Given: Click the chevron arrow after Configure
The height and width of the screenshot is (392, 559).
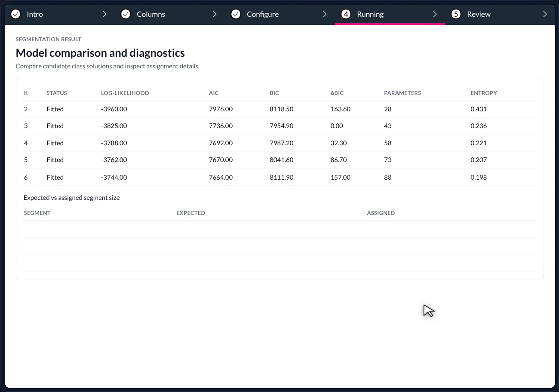Looking at the screenshot, I should (x=325, y=14).
